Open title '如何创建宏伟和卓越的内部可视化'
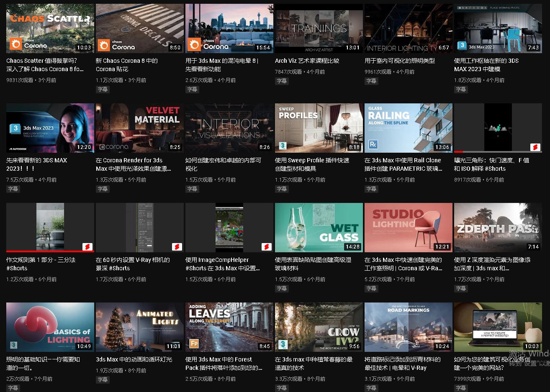Viewport: 550px width, 392px height. pyautogui.click(x=223, y=164)
